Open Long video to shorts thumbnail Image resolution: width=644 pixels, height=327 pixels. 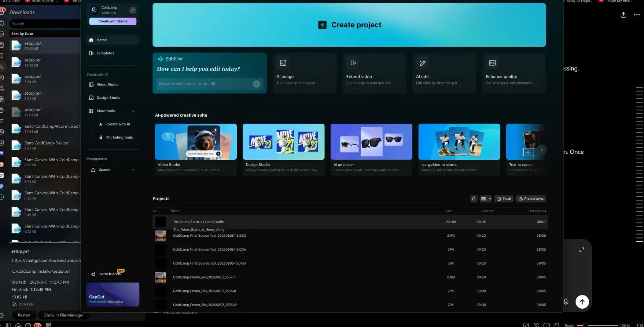pos(459,142)
